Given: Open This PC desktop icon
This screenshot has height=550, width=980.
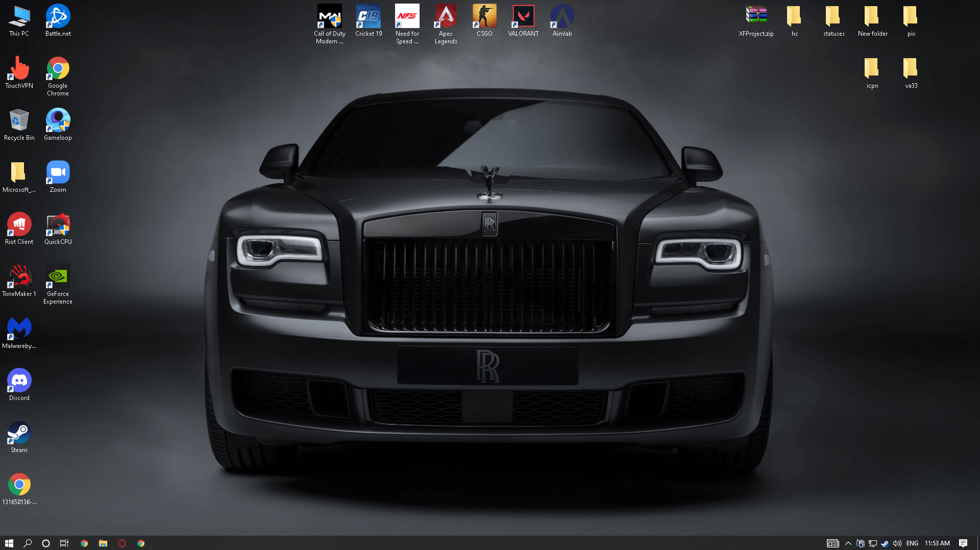Looking at the screenshot, I should (19, 21).
